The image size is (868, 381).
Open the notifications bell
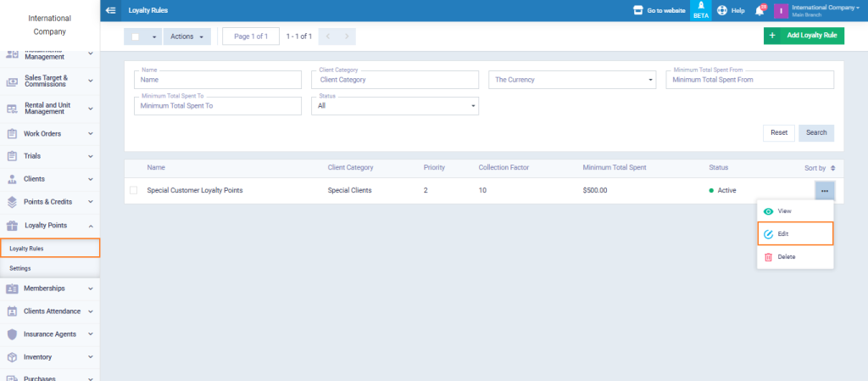click(x=759, y=10)
